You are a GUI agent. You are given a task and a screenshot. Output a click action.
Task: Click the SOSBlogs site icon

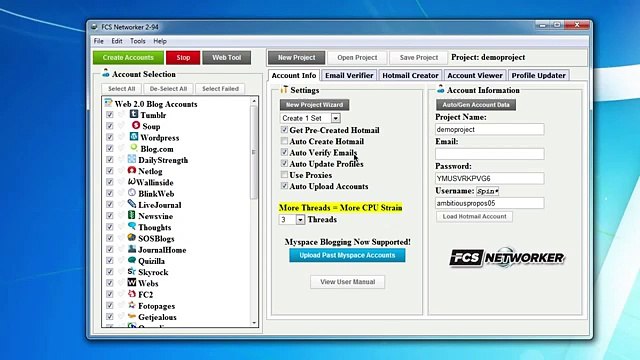pos(132,238)
